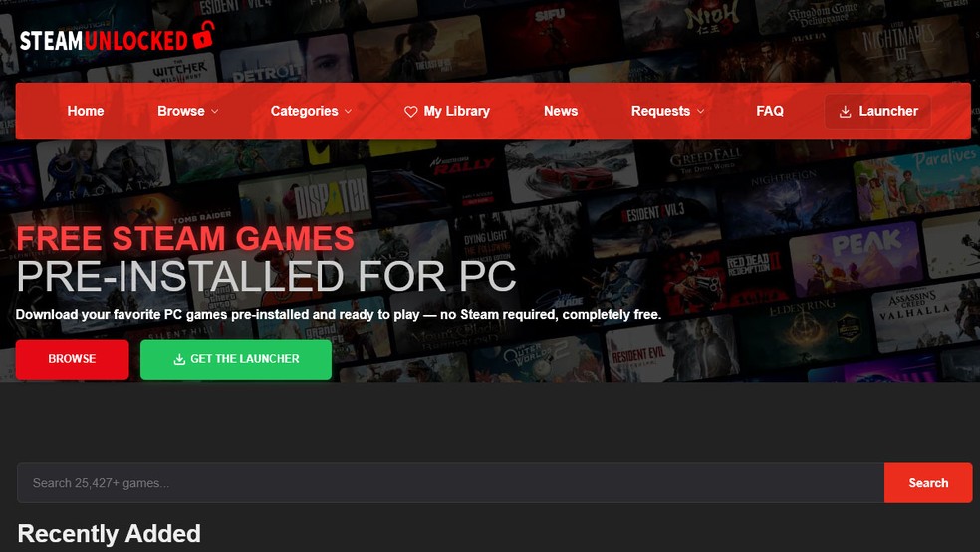Click the FREE STEAM GAMES headline
This screenshot has width=980, height=552.
(185, 238)
